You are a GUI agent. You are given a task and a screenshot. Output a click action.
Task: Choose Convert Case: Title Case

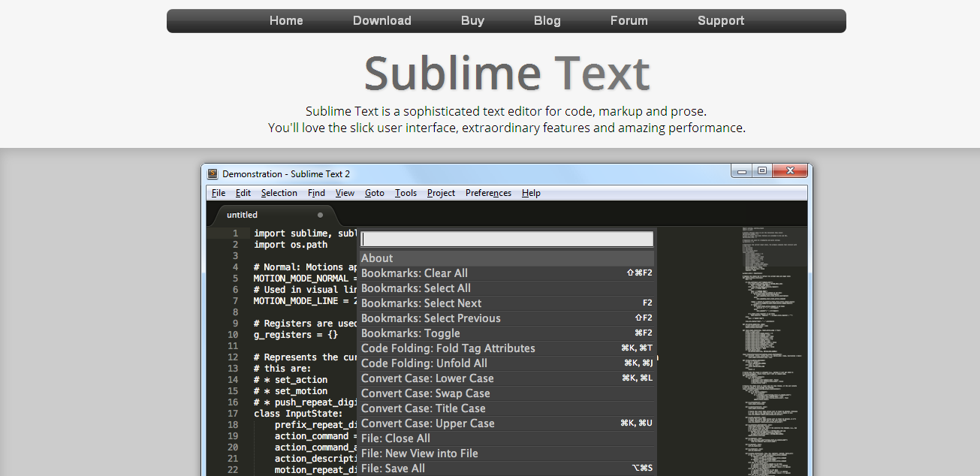(x=507, y=408)
